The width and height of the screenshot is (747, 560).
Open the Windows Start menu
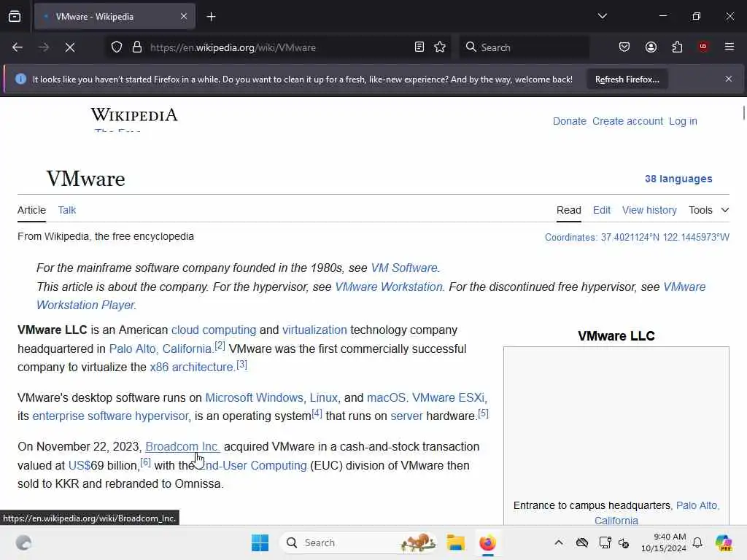click(260, 542)
